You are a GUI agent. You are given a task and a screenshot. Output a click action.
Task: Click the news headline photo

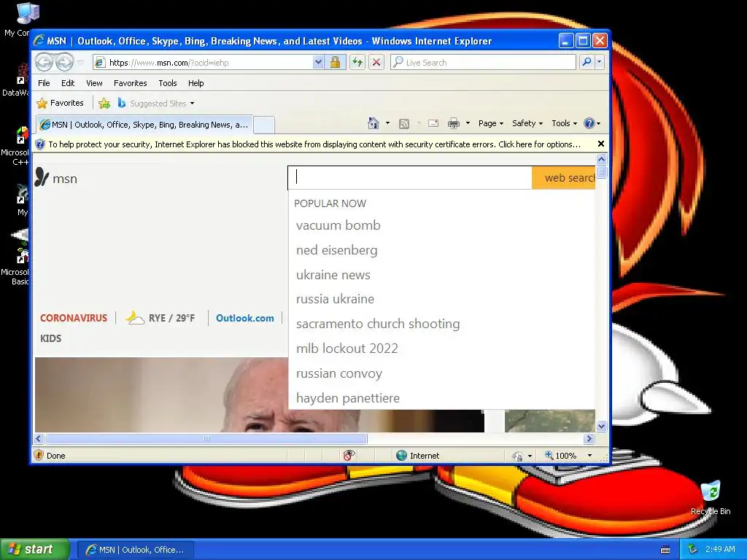click(x=161, y=394)
